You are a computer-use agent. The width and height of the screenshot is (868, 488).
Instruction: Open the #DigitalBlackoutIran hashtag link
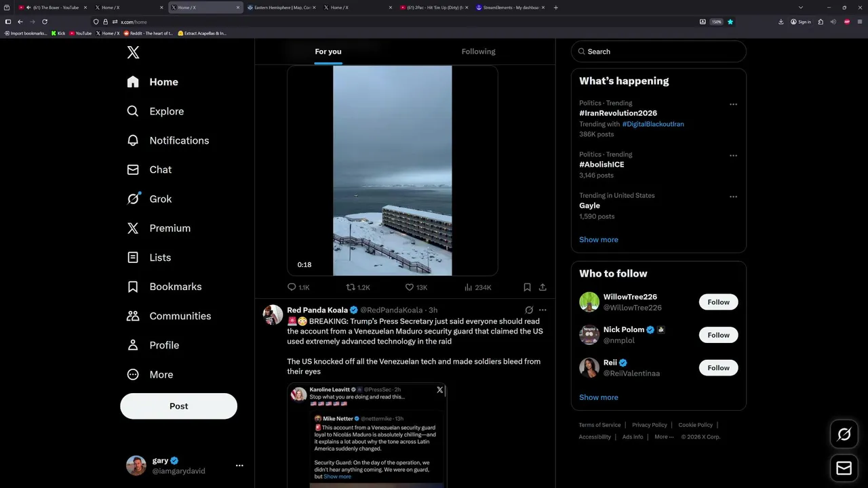653,124
